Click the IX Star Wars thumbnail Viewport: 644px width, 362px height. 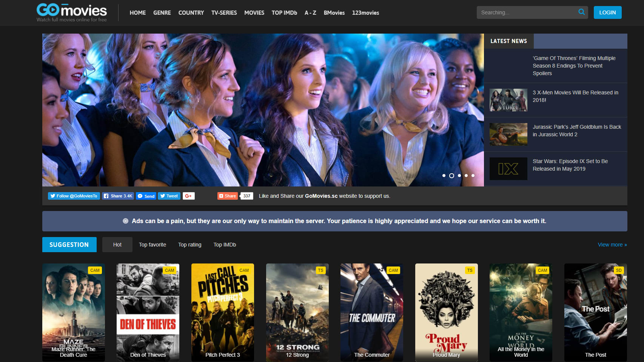click(508, 169)
